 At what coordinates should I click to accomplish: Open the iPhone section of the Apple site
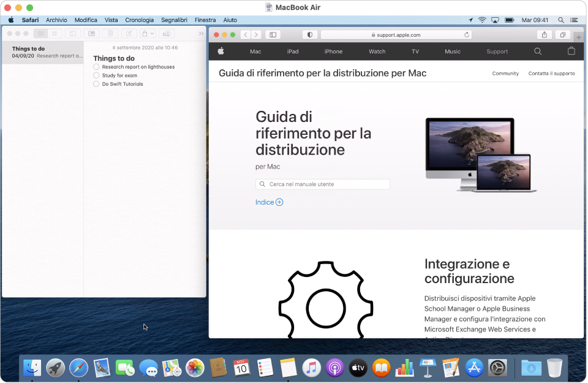[333, 51]
